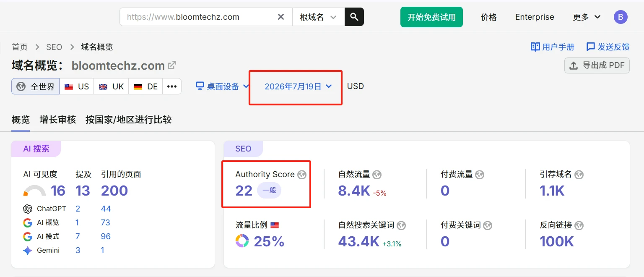Go to SEO breadcrumb
This screenshot has width=644, height=277.
click(54, 47)
